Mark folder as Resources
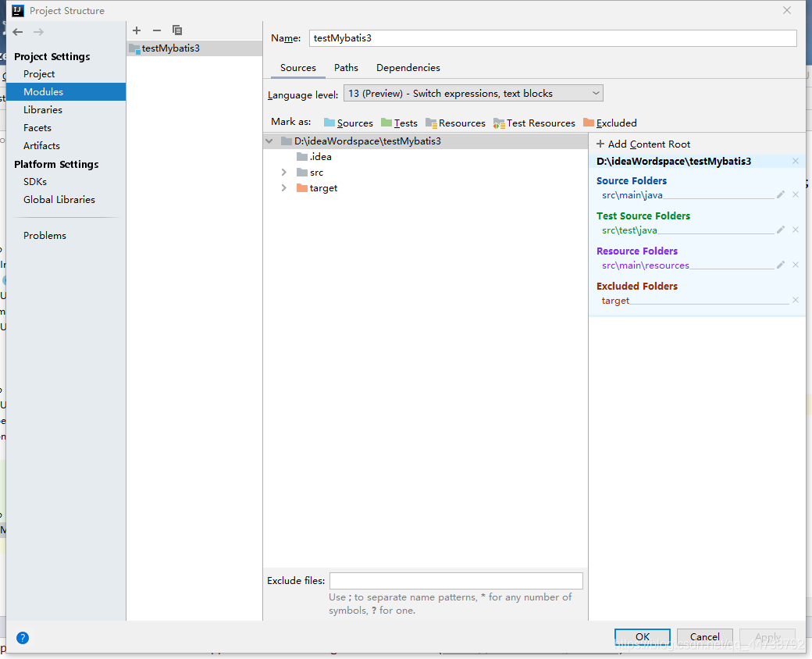 pyautogui.click(x=456, y=123)
